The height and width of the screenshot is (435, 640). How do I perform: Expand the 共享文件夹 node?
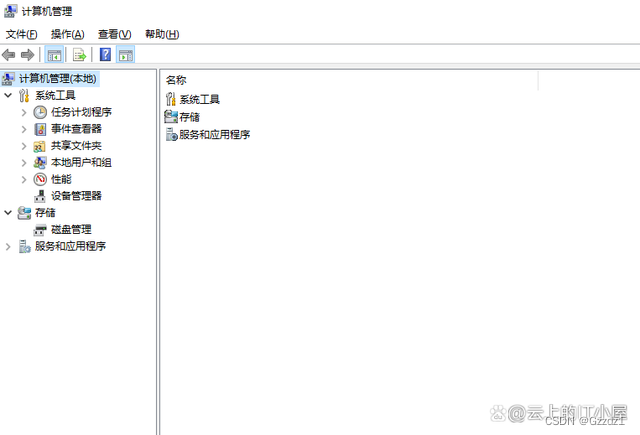[24, 146]
